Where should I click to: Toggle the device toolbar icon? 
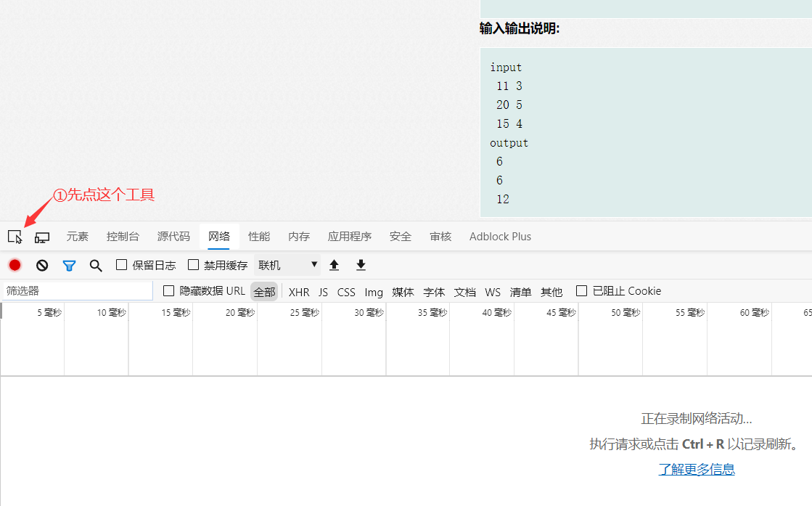41,237
